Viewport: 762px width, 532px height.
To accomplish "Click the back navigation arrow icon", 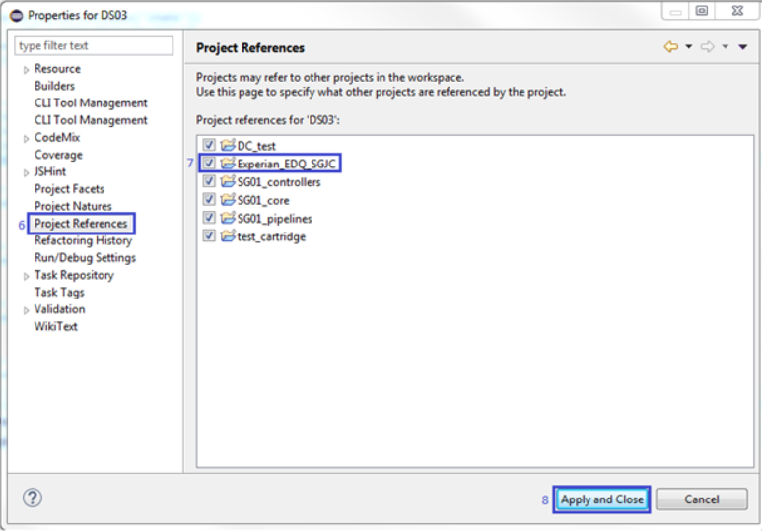I will (x=671, y=47).
